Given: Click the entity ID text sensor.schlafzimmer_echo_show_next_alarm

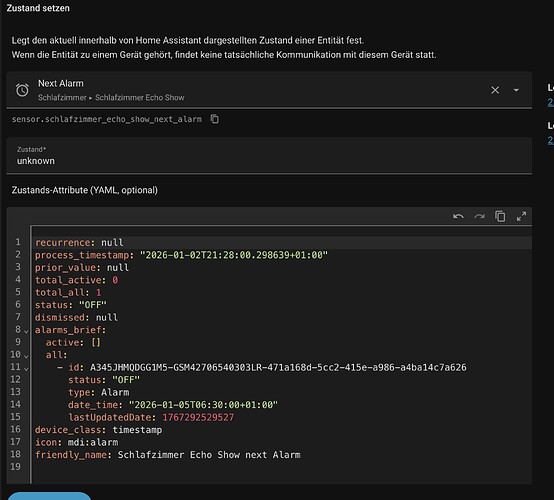Looking at the screenshot, I should click(107, 119).
